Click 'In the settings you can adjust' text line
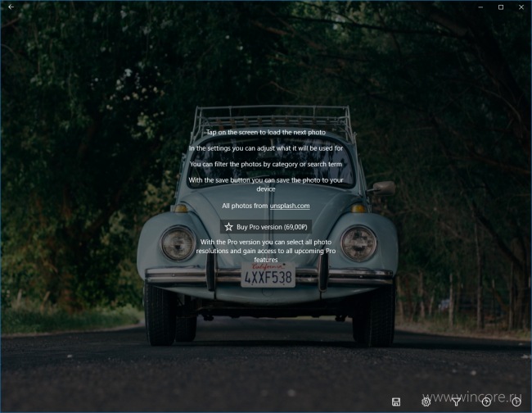 pos(266,148)
